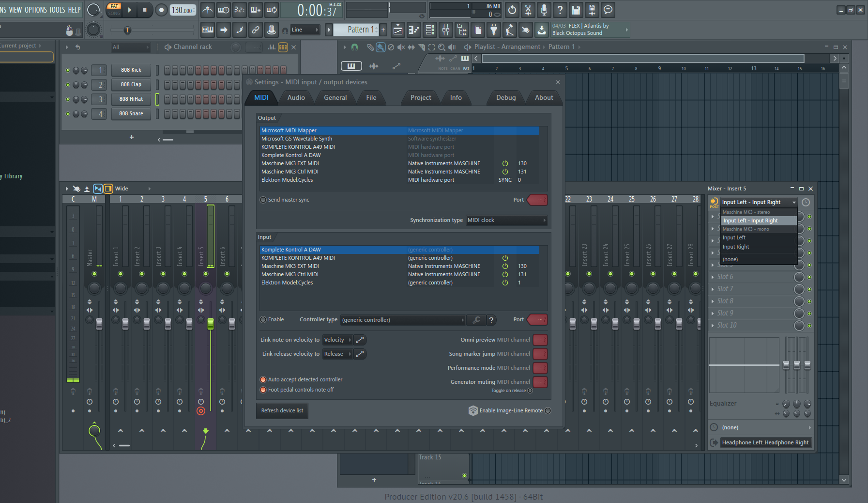The image size is (868, 503).
Task: Open the piano roll from the toolbar
Action: (x=413, y=30)
